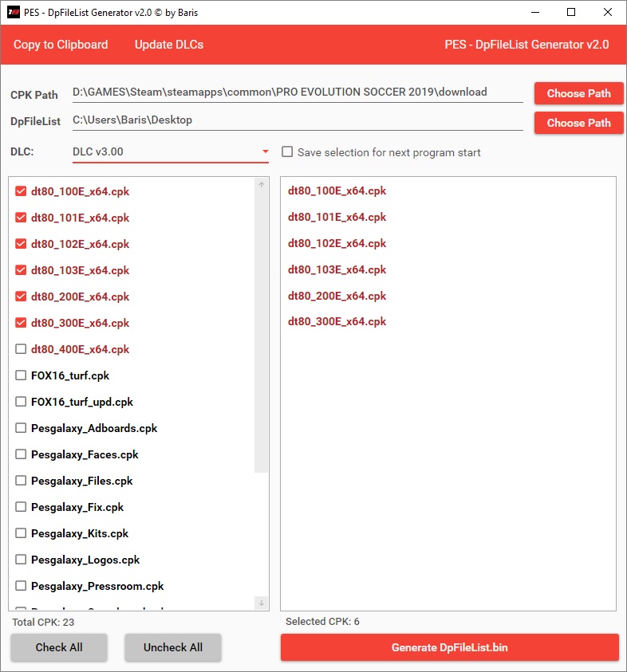Click the Total CPK: 23 label
627x672 pixels.
43,623
